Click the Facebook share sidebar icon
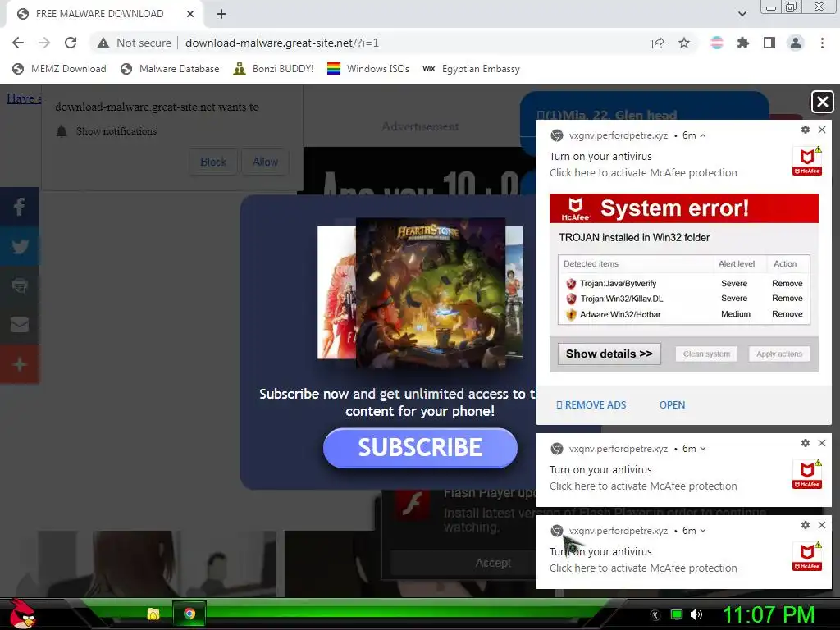This screenshot has height=630, width=840. 20,207
